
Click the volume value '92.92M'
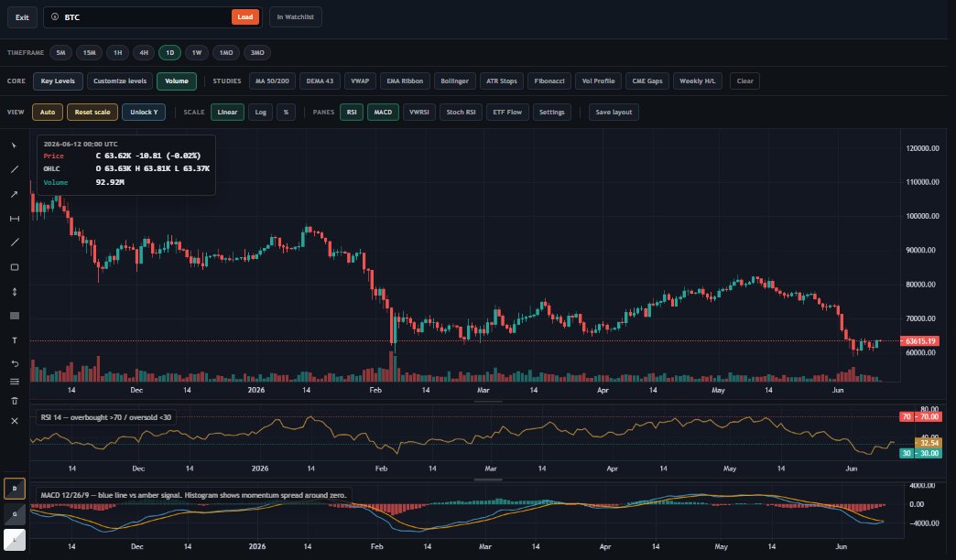[110, 182]
